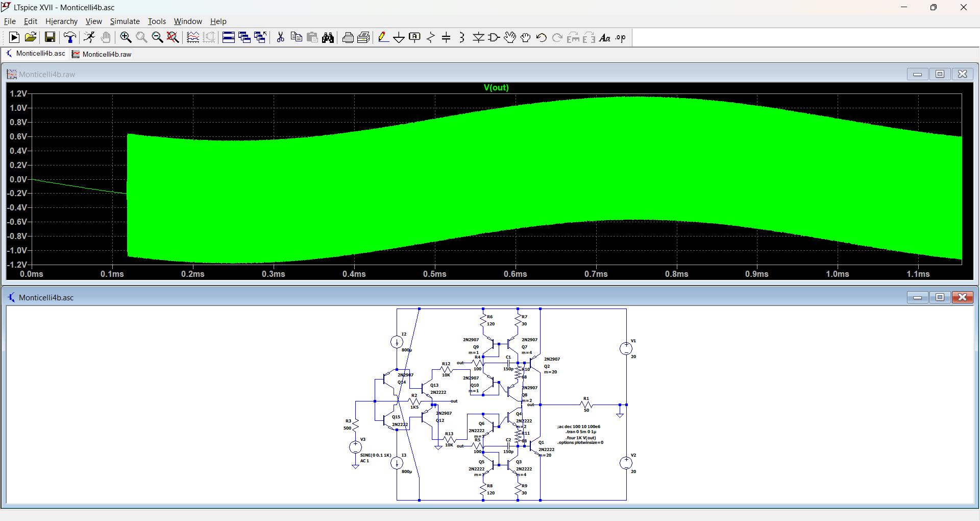This screenshot has height=521, width=980.
Task: Open the File menu
Action: coord(10,21)
